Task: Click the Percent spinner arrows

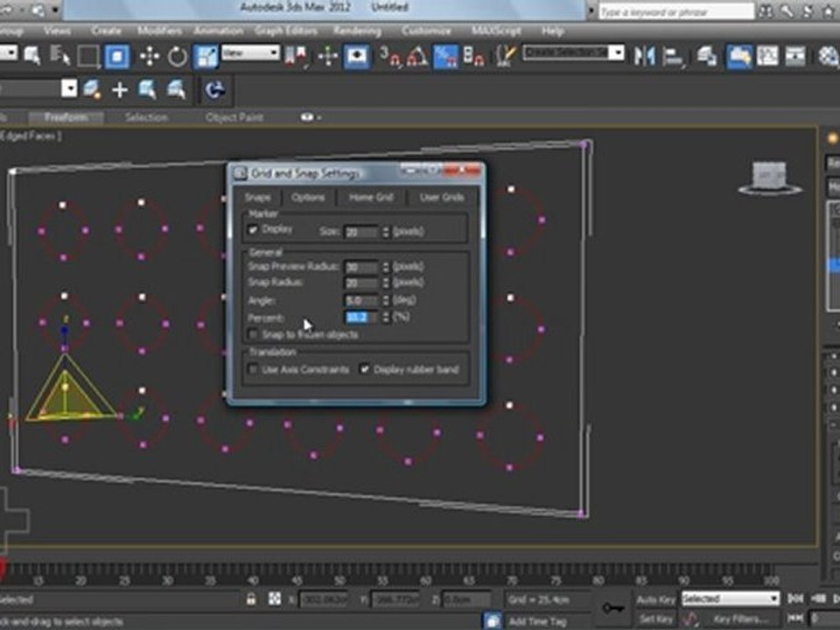Action: (386, 318)
